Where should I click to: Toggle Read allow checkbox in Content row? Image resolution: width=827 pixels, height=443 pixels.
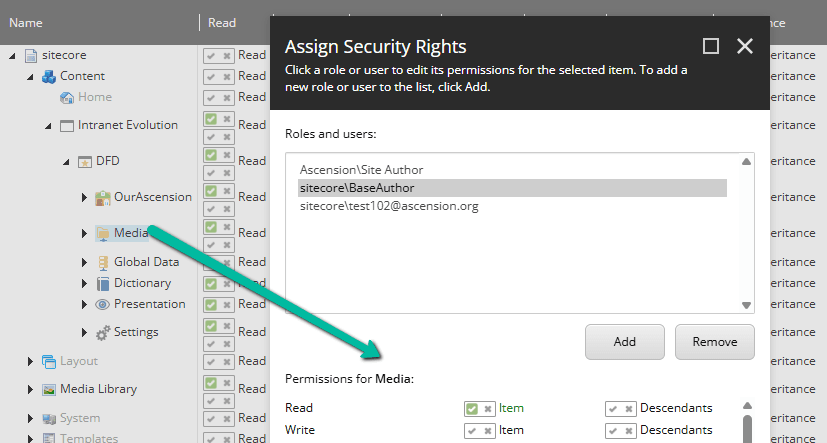click(211, 76)
